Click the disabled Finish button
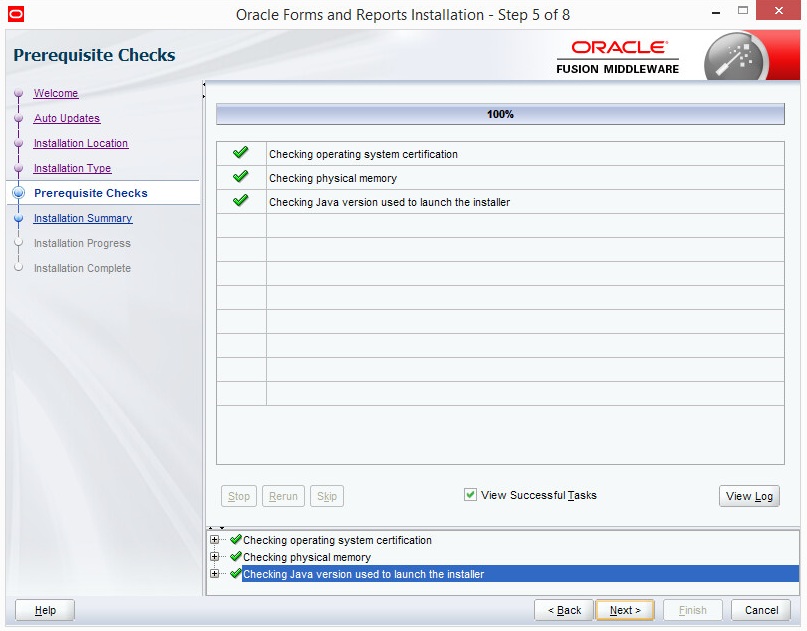Viewport: 807px width, 631px height. tap(693, 610)
